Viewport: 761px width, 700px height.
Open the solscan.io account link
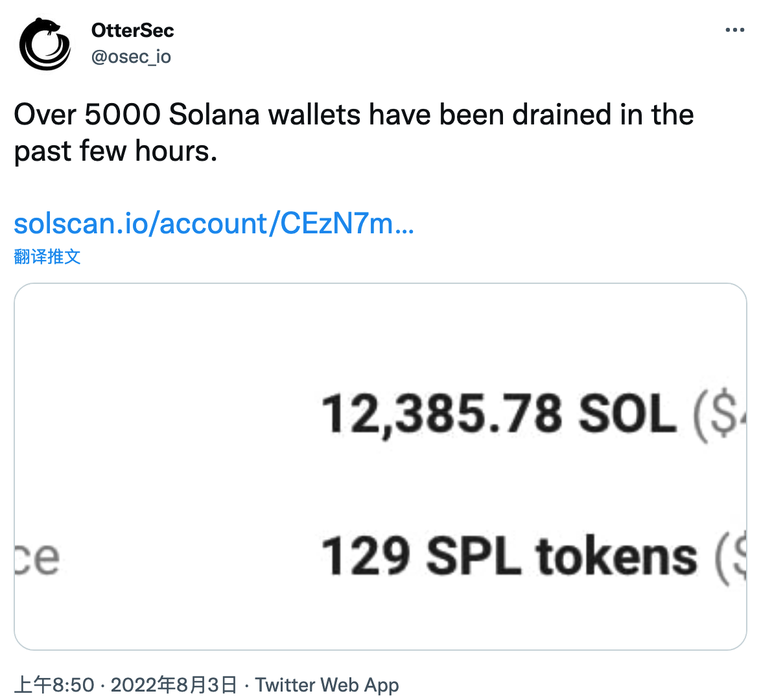(214, 224)
